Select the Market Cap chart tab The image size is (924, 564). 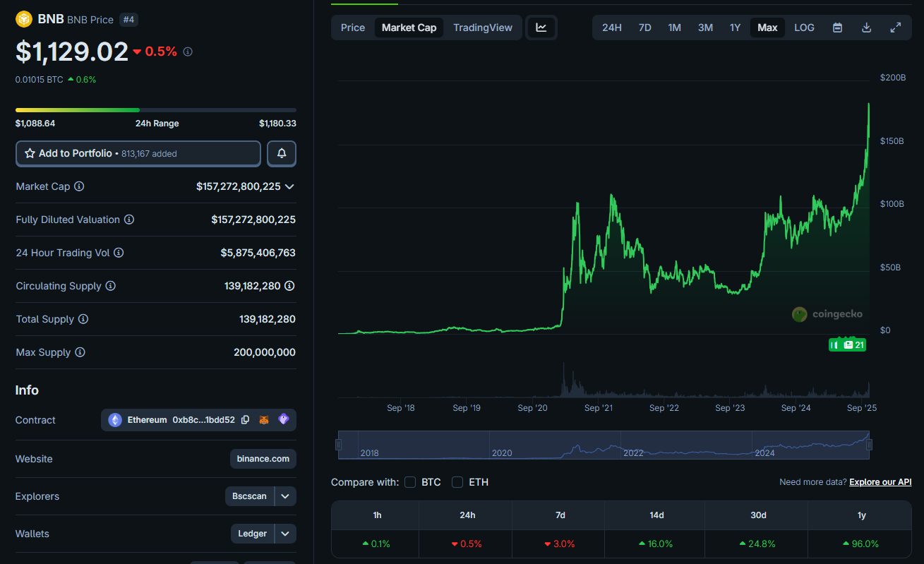tap(409, 28)
